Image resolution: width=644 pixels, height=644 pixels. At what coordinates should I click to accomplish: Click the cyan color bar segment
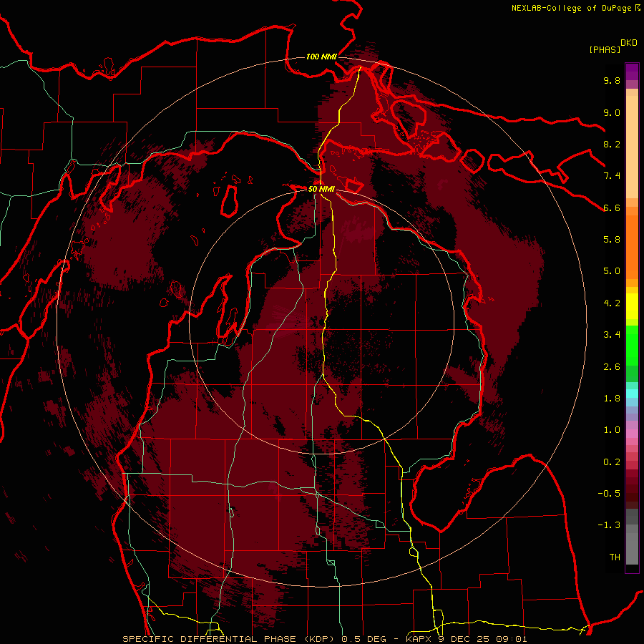tap(632, 394)
